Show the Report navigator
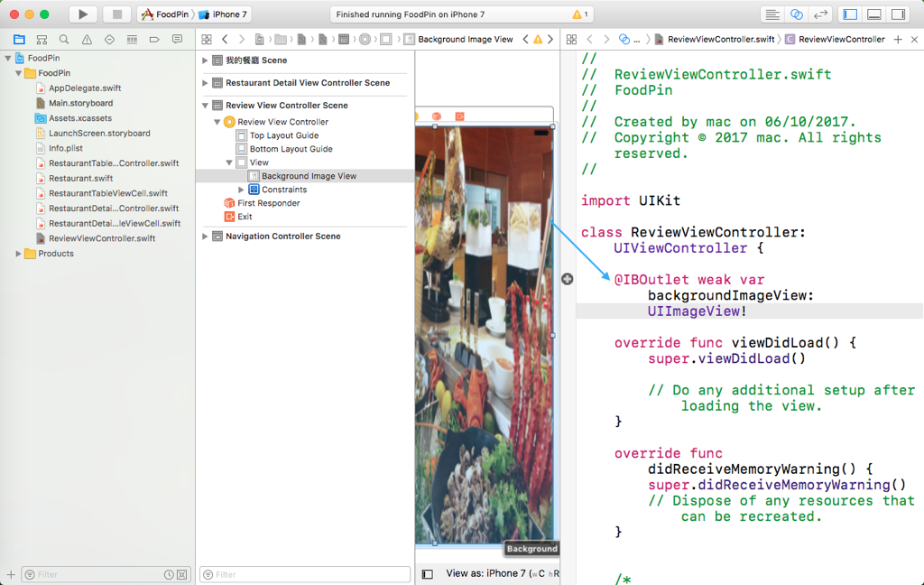The width and height of the screenshot is (924, 585). tap(177, 40)
